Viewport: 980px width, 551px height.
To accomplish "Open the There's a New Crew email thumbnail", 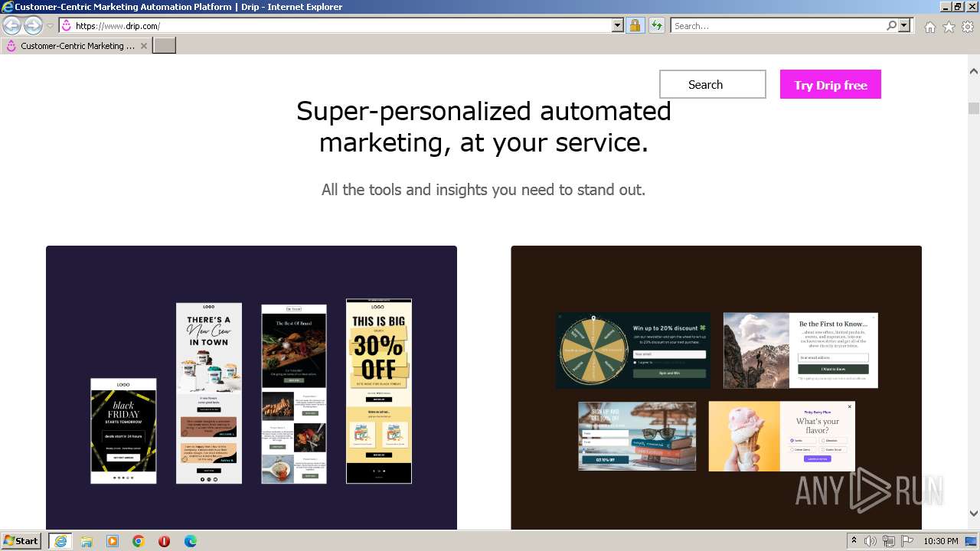I will (x=209, y=393).
